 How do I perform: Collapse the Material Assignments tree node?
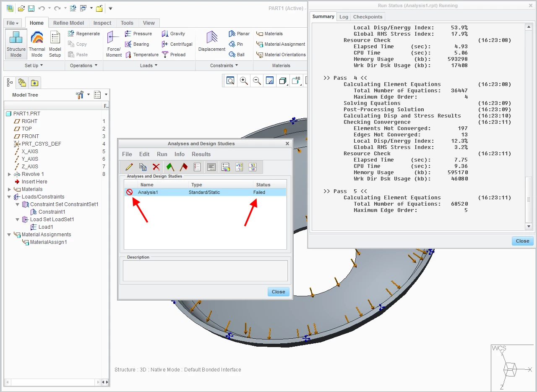pyautogui.click(x=9, y=235)
